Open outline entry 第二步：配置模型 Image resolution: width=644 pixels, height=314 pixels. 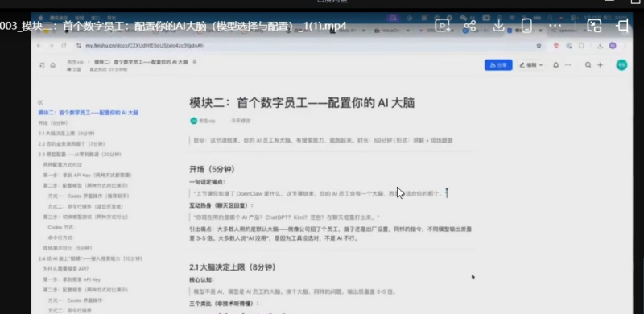pos(85,185)
